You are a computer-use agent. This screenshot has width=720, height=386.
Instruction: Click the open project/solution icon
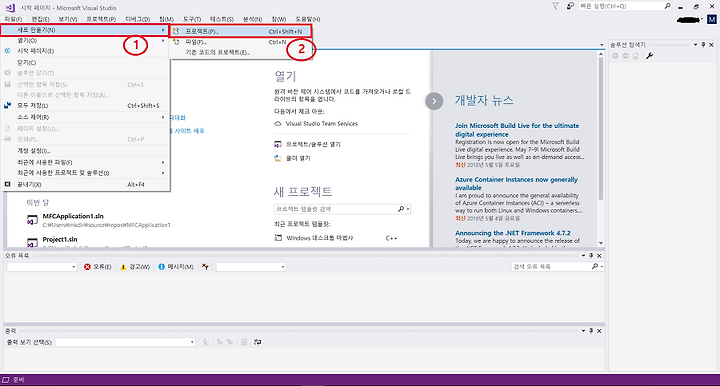point(277,145)
